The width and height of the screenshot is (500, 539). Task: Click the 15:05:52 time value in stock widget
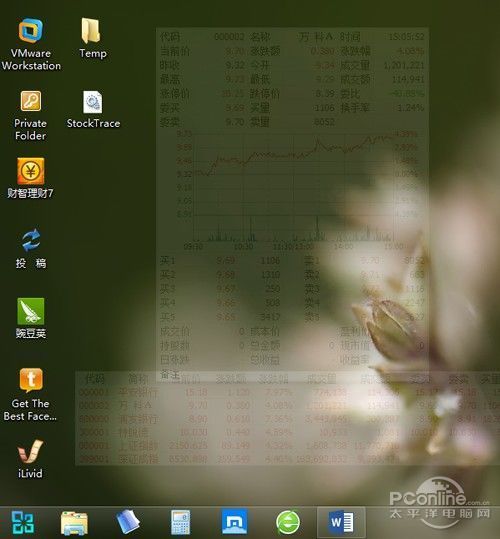pos(406,37)
